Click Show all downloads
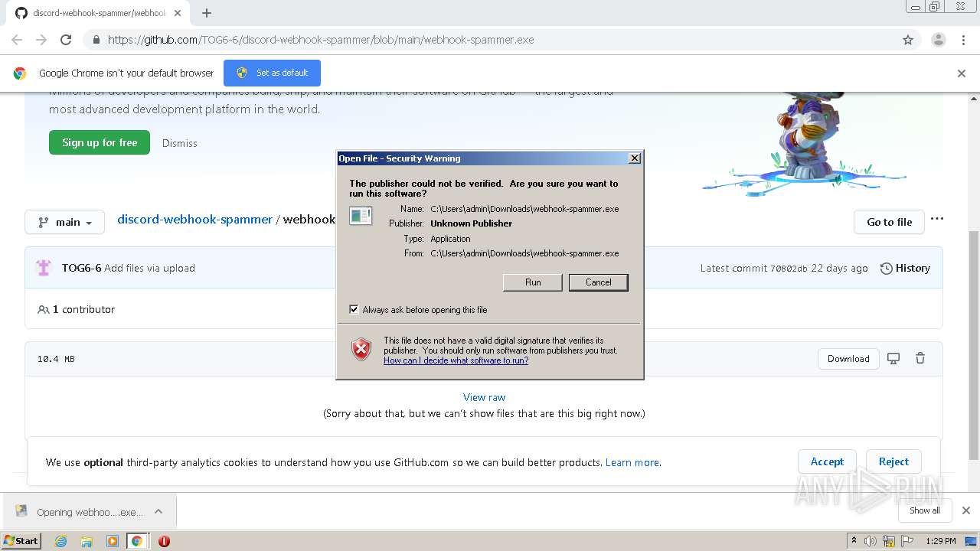The height and width of the screenshot is (551, 980). pos(925,510)
